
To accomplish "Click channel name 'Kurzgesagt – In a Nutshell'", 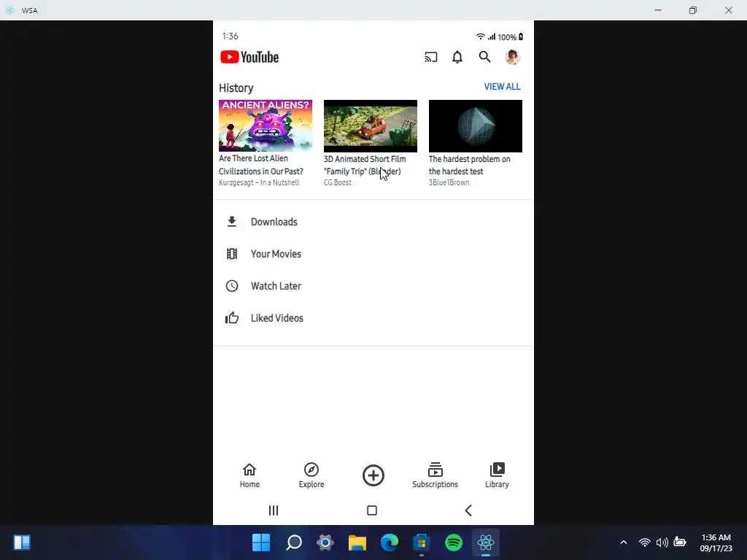I will click(259, 182).
